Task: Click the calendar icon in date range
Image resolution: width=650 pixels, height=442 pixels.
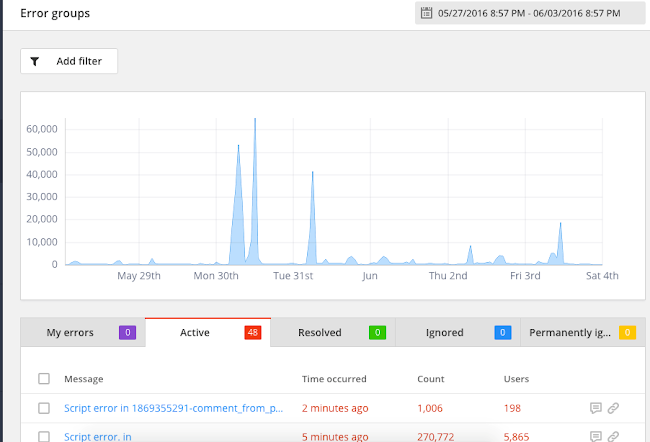Action: (x=426, y=13)
